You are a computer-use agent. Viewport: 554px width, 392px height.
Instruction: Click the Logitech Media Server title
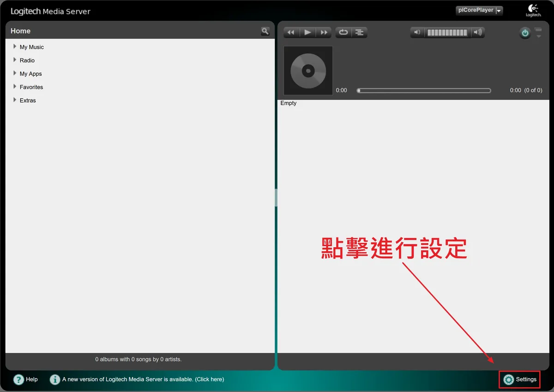click(x=51, y=11)
